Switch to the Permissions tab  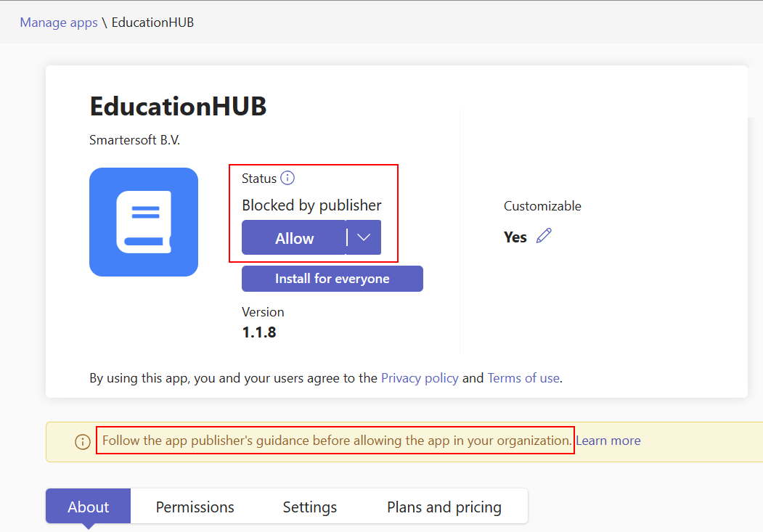tap(195, 506)
